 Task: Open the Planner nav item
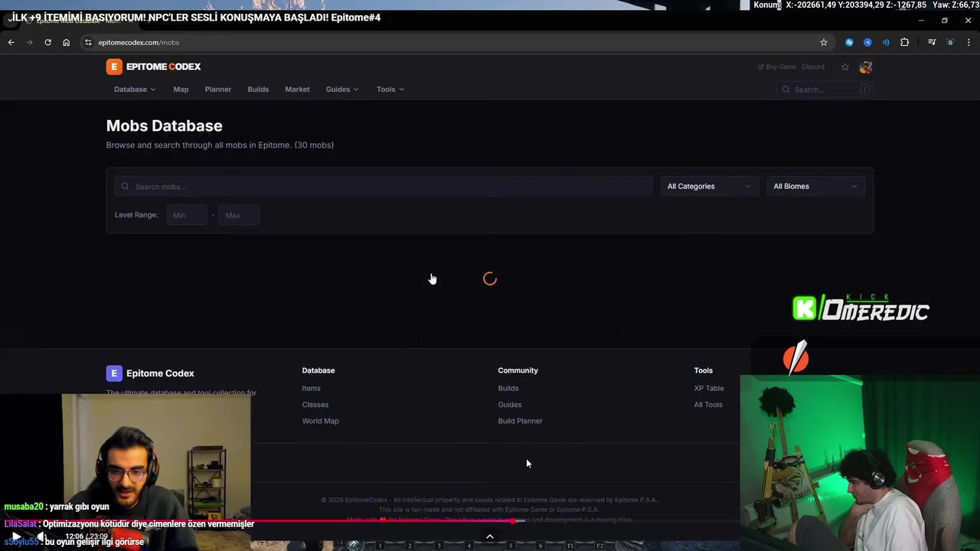point(218,90)
